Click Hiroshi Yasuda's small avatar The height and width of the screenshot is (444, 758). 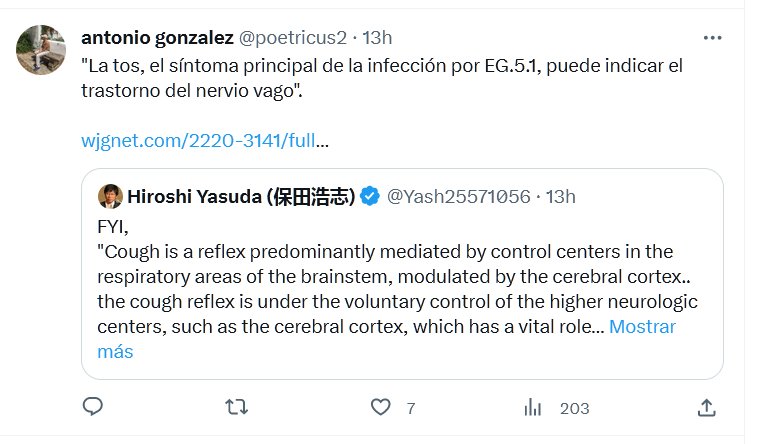tap(110, 196)
